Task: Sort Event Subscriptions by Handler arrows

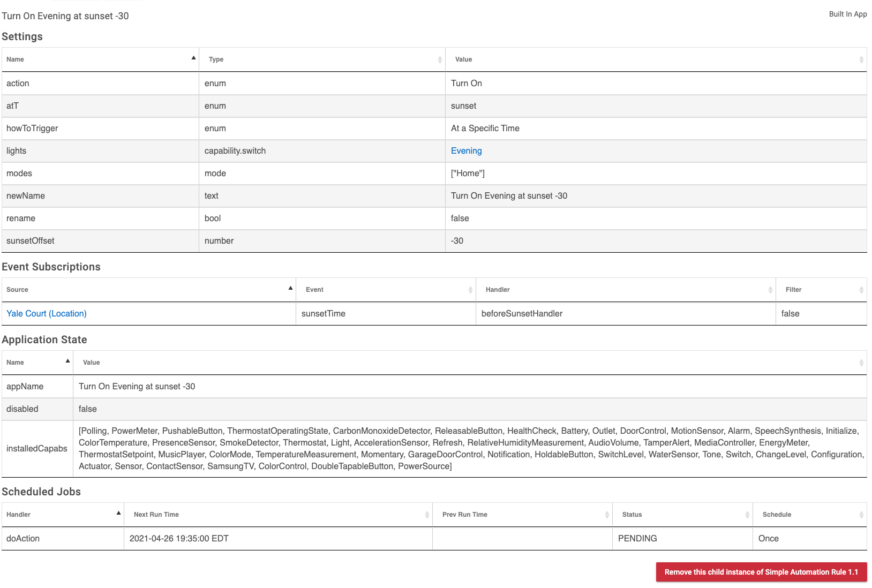Action: pyautogui.click(x=770, y=290)
